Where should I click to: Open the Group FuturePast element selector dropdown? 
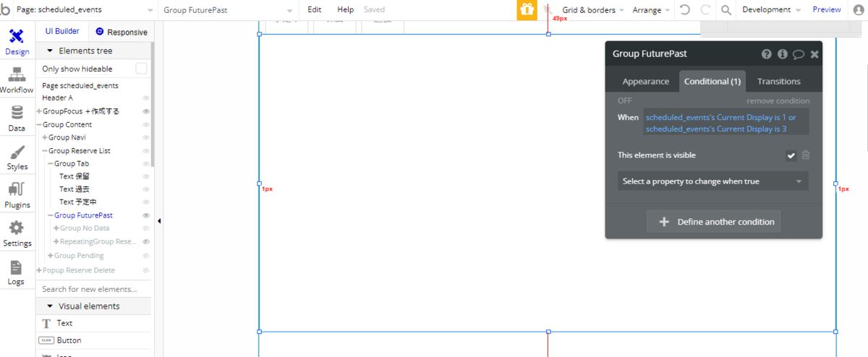[229, 10]
